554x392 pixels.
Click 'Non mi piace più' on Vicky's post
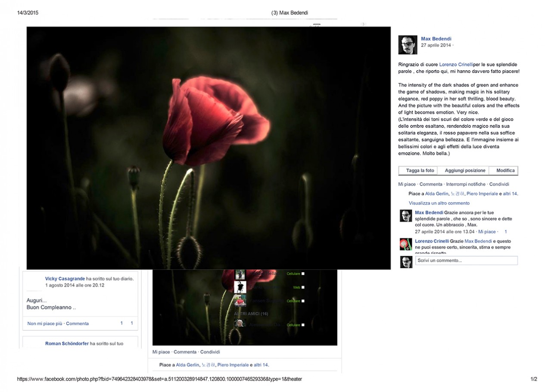click(x=45, y=324)
